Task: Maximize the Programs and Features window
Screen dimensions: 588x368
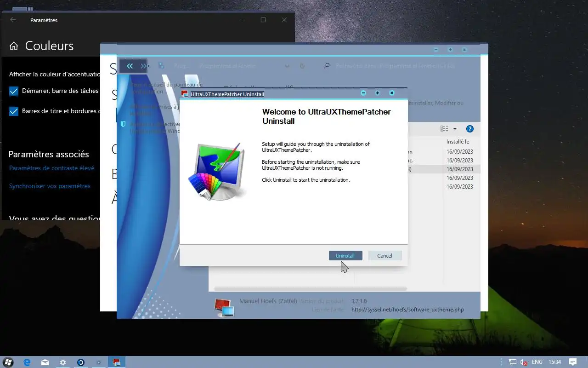Action: 450,50
